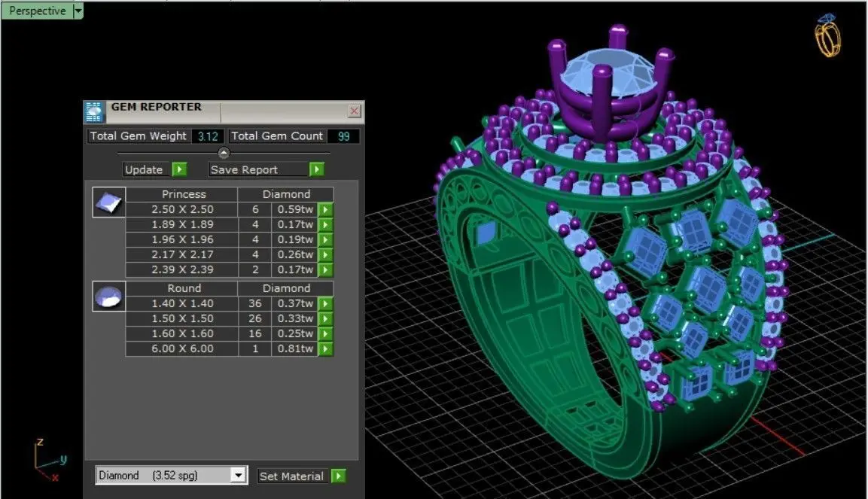The height and width of the screenshot is (499, 868).
Task: Click the 0.37tw weight cell
Action: pos(295,304)
